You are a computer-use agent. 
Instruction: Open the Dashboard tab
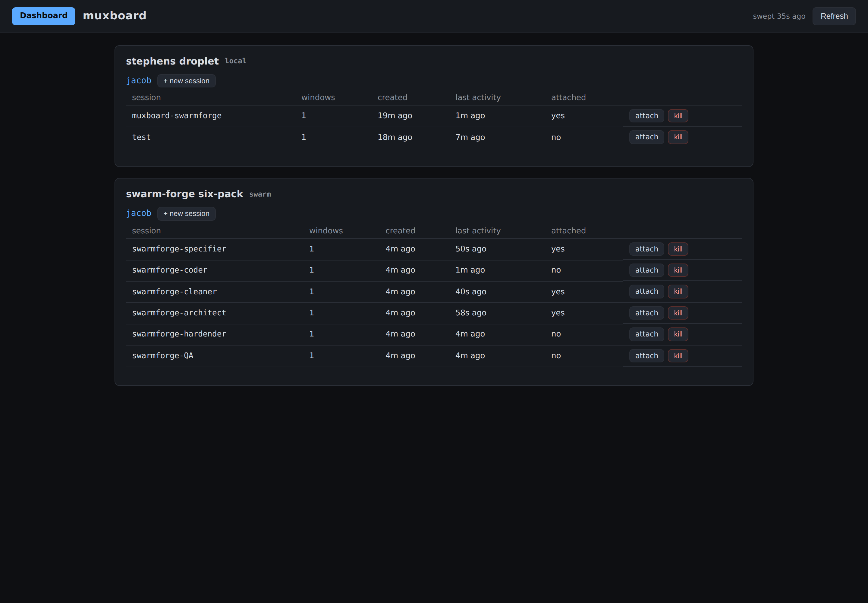(x=43, y=16)
